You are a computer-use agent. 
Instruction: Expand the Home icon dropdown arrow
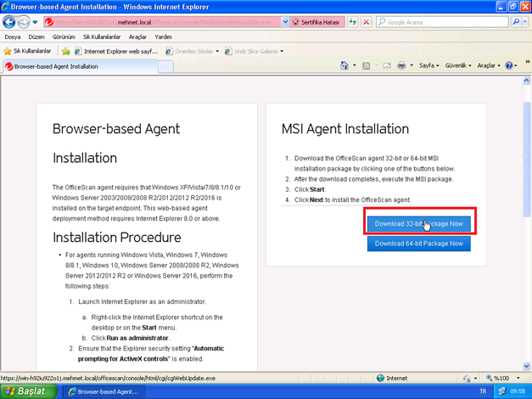coord(355,65)
